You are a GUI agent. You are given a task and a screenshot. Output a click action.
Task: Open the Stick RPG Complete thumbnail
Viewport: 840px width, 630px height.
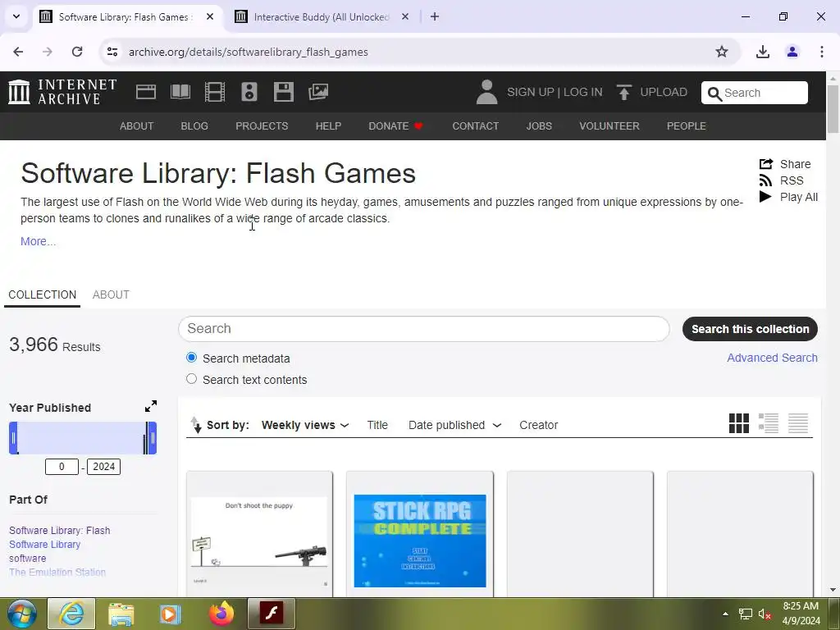420,541
